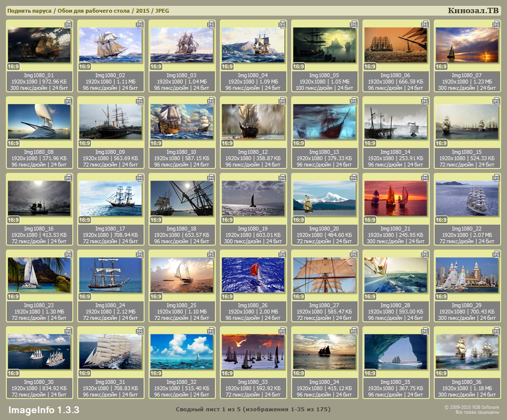
Task: Click the ImageInfo 1.3.3 label
Action: coord(43,409)
